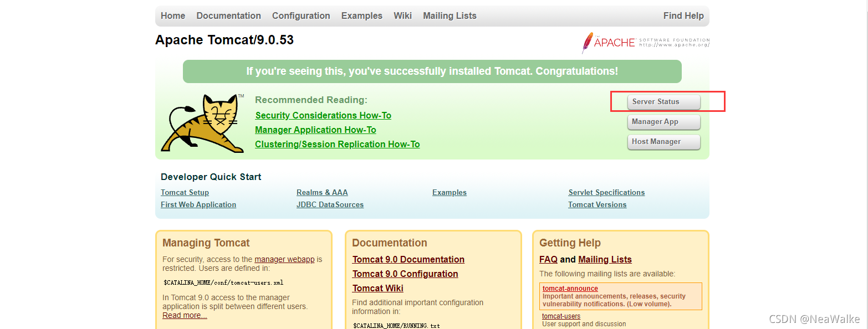Open the Home navigation link
This screenshot has width=868, height=329.
coord(173,16)
